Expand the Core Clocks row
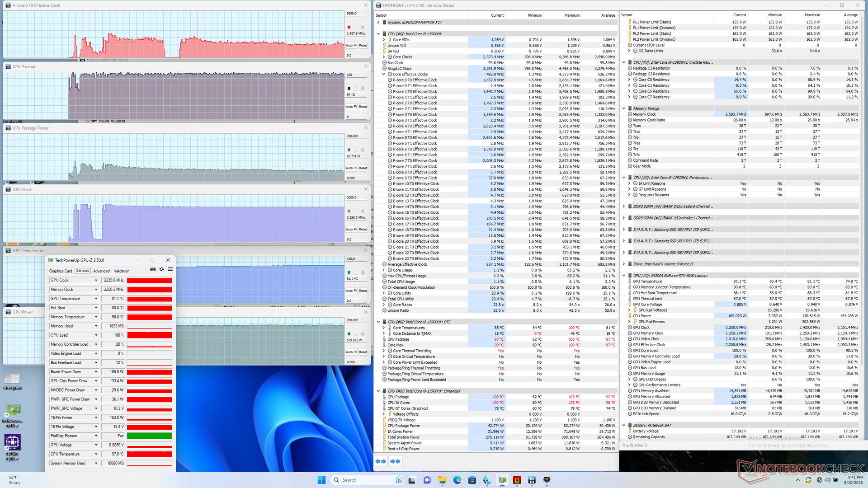Image resolution: width=868 pixels, height=488 pixels. (384, 57)
